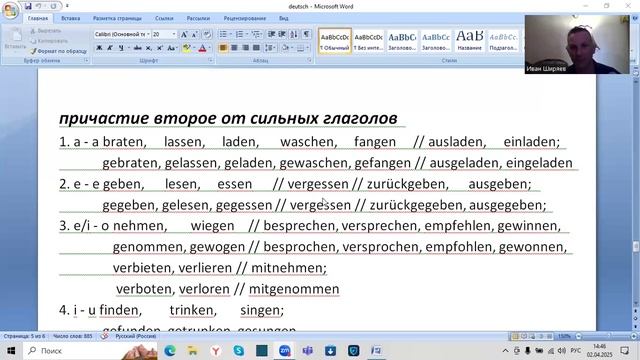Viewport: 640px width, 360px height.
Task: Open paragraph shading fill button
Action: pos(285,48)
